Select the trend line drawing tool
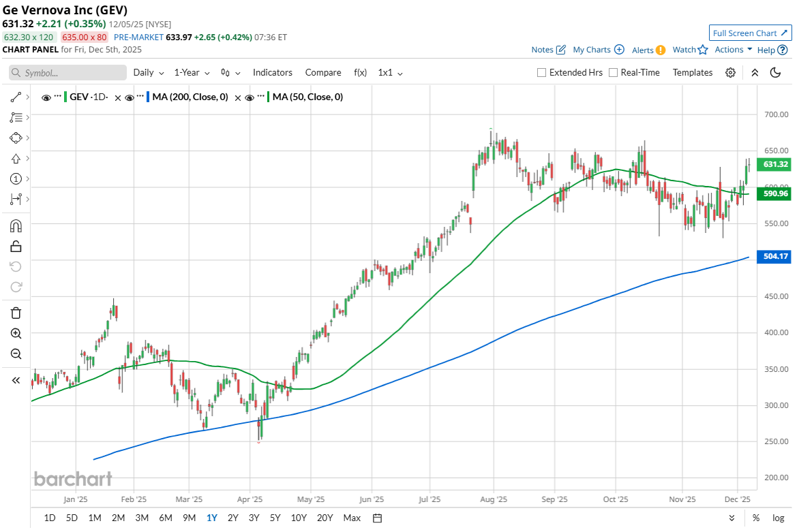 click(16, 97)
